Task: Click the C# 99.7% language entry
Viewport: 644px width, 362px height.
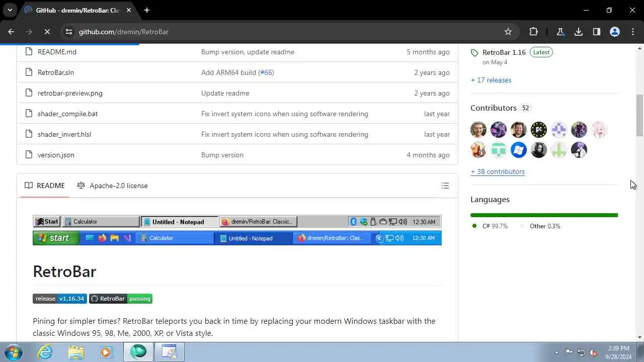Action: coord(490,226)
